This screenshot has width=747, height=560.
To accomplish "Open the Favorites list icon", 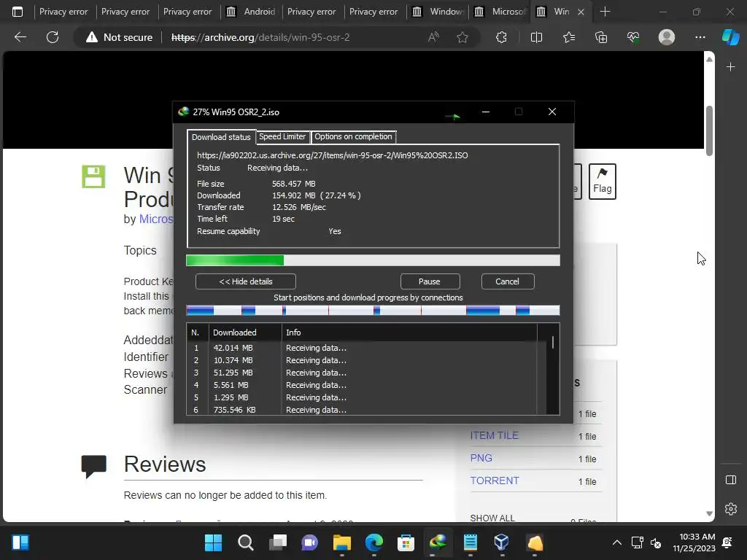I will click(569, 37).
